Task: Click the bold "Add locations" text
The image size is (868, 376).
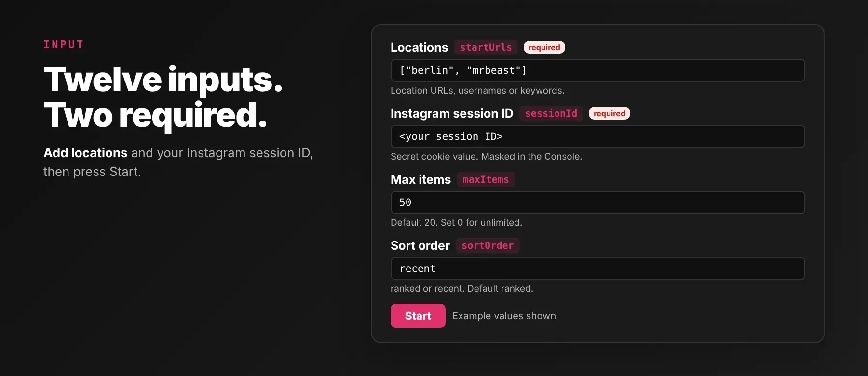Action: [85, 153]
